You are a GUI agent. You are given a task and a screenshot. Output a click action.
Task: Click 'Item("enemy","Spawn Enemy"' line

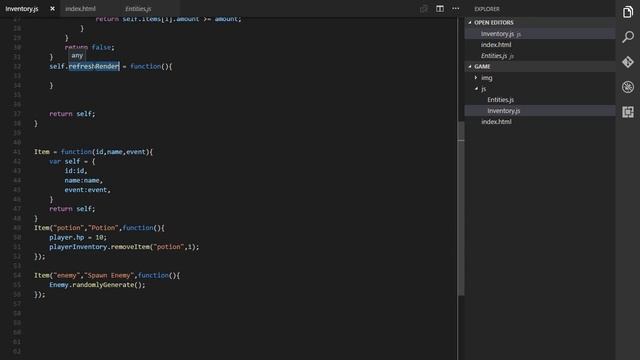point(107,276)
